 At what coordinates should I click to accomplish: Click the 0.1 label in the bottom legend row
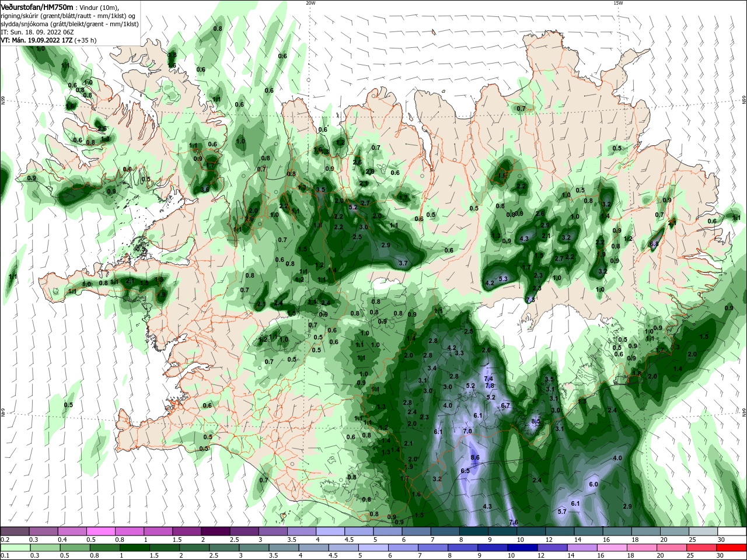[x=5, y=556]
